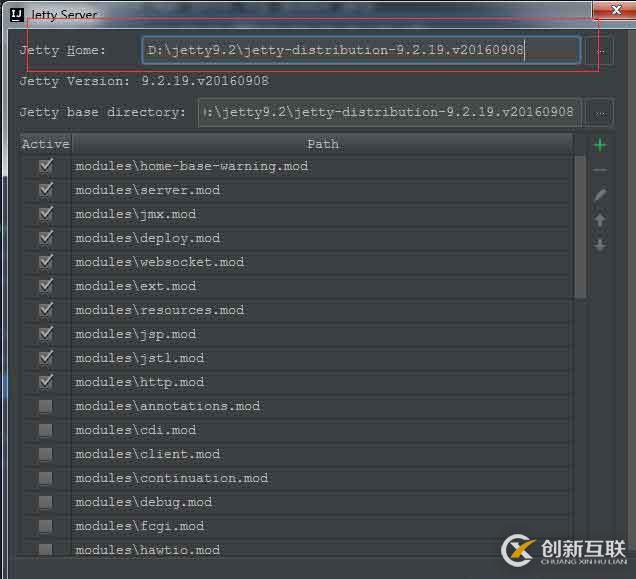The width and height of the screenshot is (636, 579).
Task: Select modules\http.mod path text
Action: 140,382
